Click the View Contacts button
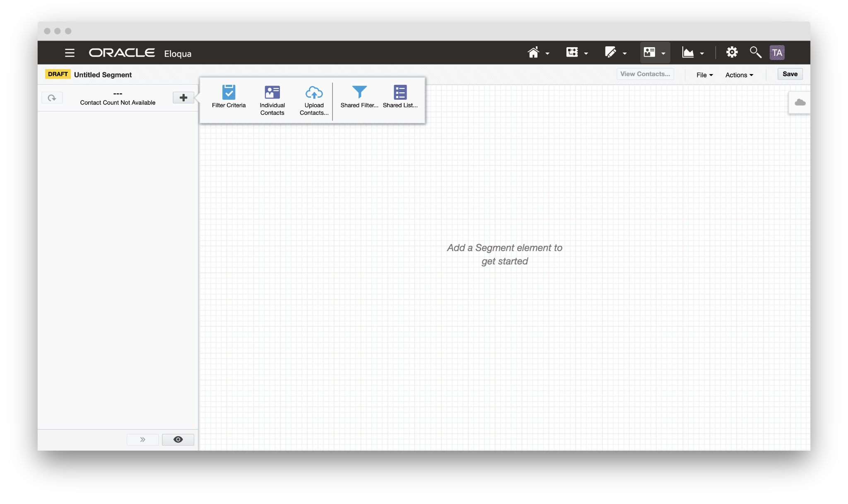The width and height of the screenshot is (848, 504). [x=645, y=74]
